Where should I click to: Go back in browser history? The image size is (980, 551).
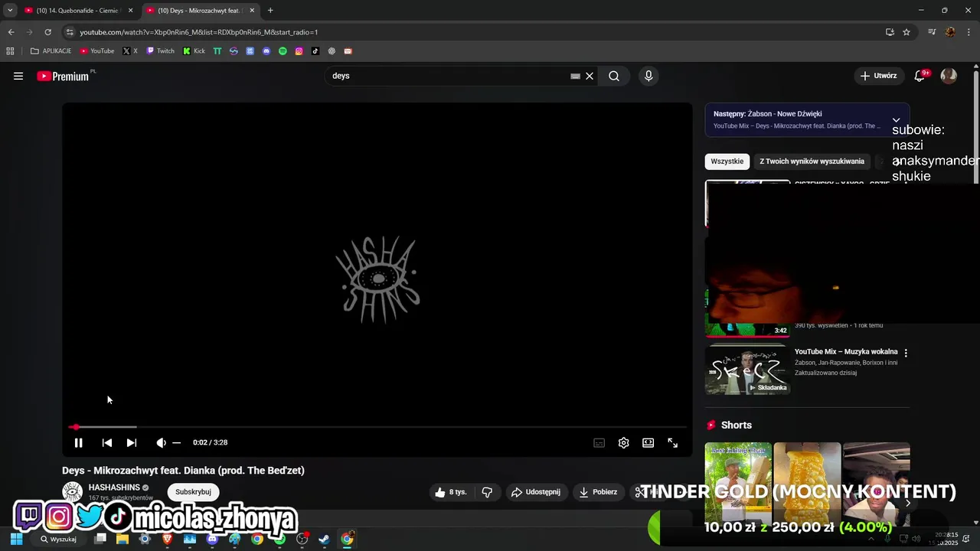click(11, 32)
